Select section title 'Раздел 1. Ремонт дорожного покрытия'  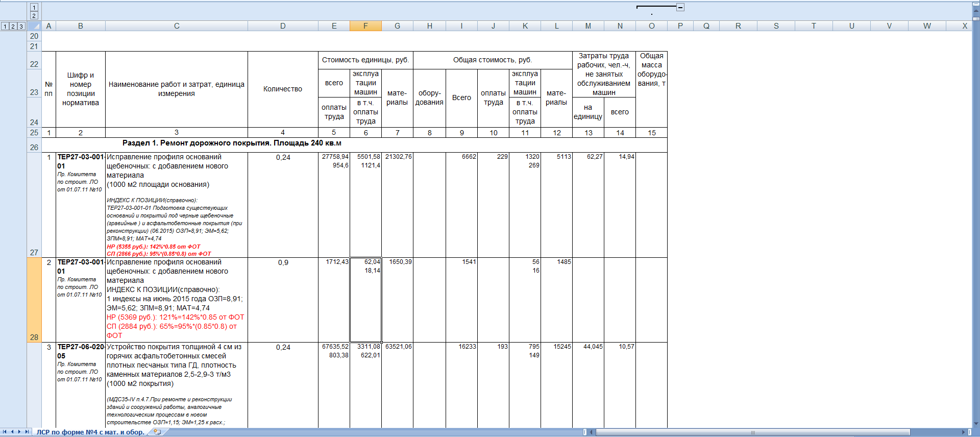click(x=232, y=143)
